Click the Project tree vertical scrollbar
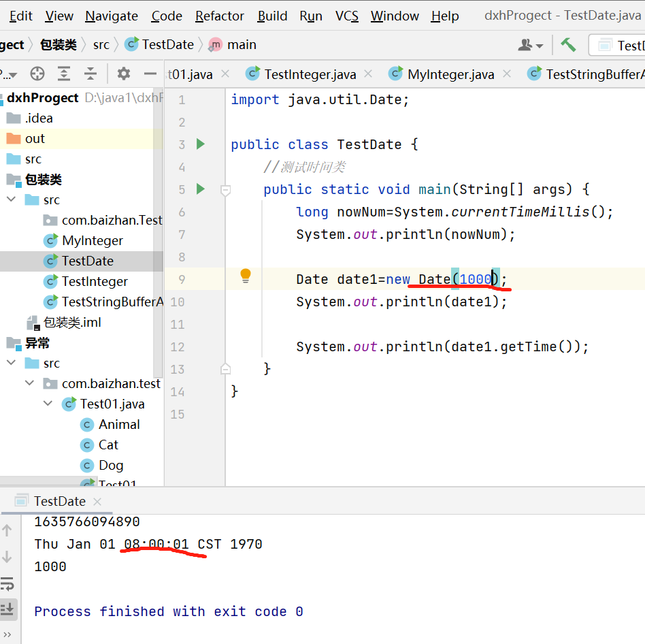This screenshot has width=645, height=644. [159, 233]
